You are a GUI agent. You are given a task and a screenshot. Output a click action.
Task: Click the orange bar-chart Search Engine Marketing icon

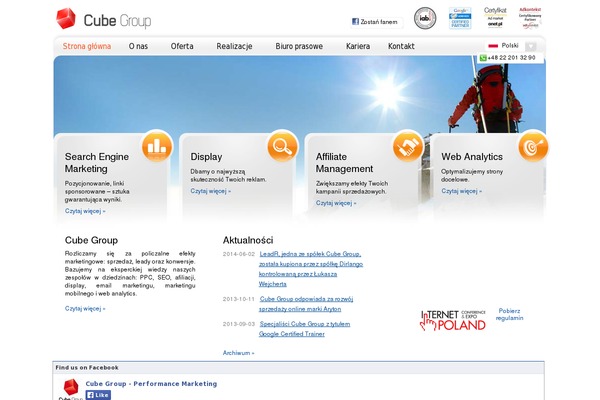157,145
